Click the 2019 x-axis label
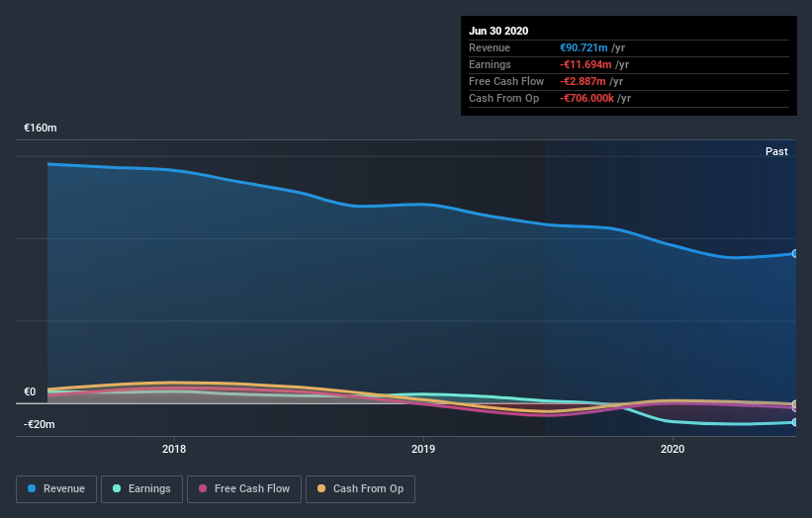 [423, 449]
